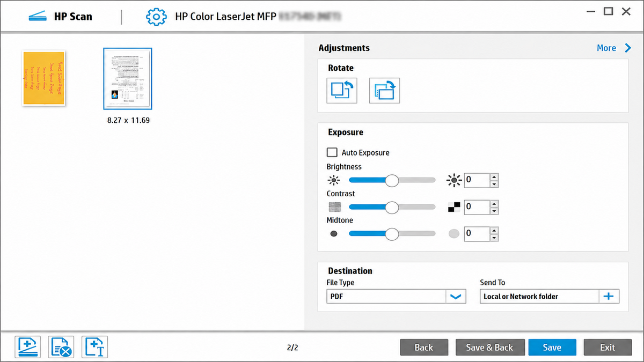The image size is (644, 362).
Task: Open the More adjustments link
Action: 606,48
